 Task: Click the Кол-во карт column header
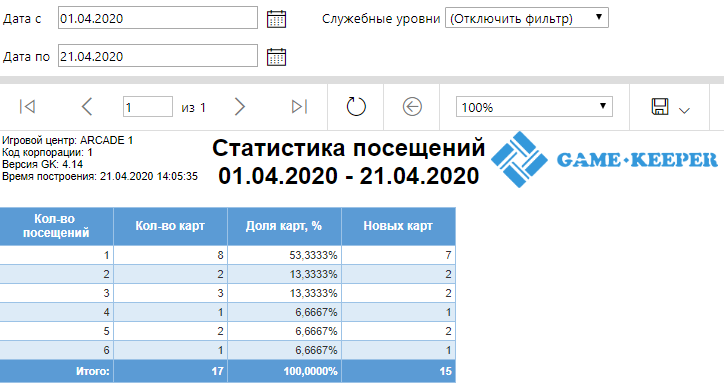[x=170, y=226]
